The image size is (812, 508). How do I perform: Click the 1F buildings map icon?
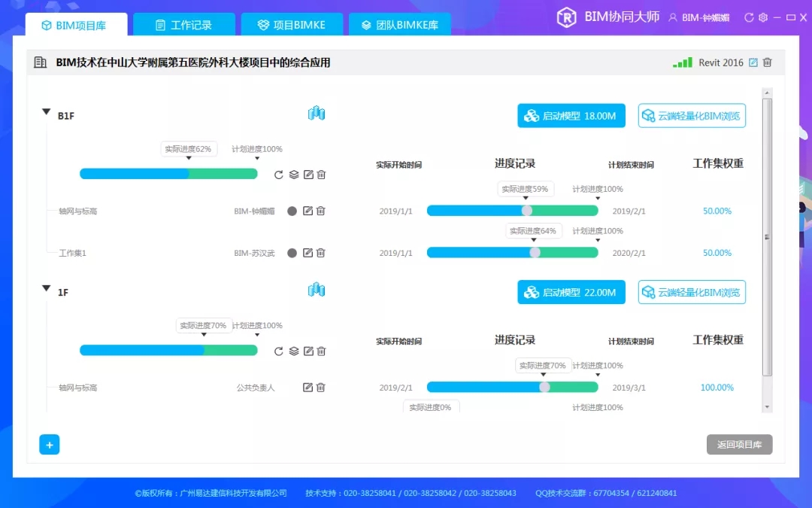click(317, 290)
